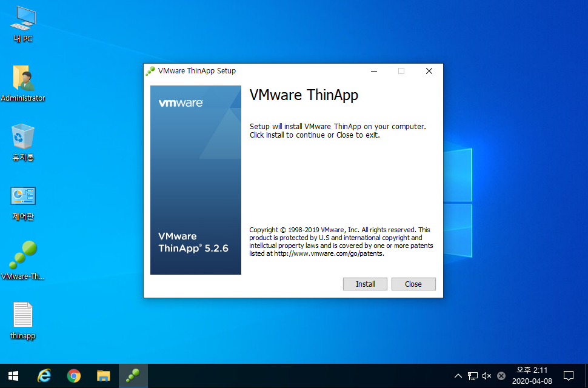The width and height of the screenshot is (588, 388).
Task: Select the 제어판 control panel desktop icon
Action: click(x=23, y=203)
